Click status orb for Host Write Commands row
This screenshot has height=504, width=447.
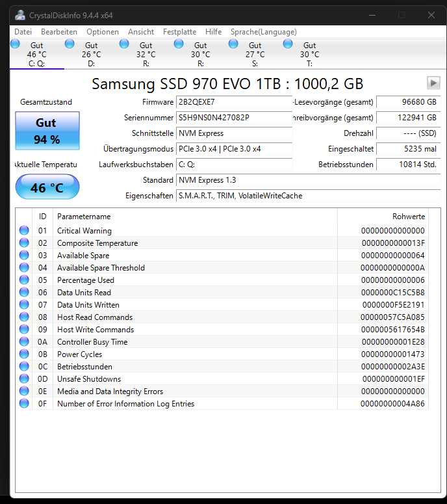click(x=24, y=329)
